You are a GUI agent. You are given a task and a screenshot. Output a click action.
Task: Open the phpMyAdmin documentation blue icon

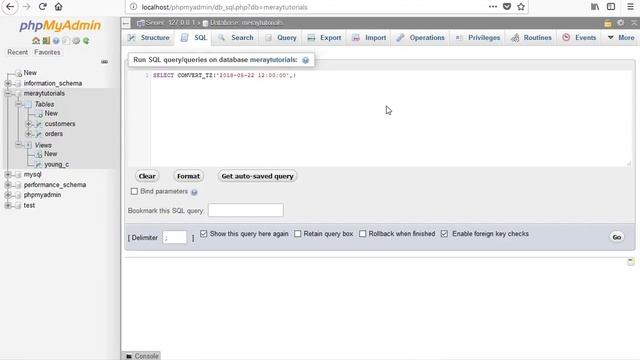(56, 41)
